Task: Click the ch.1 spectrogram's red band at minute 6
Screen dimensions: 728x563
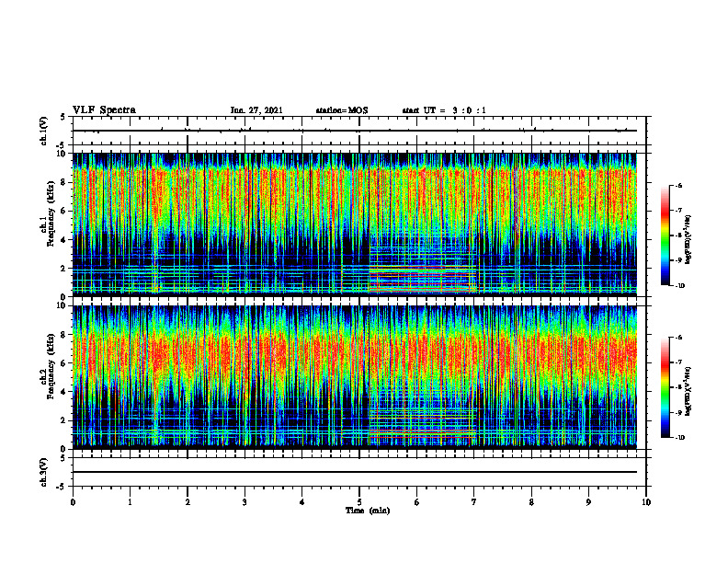Action: click(423, 278)
